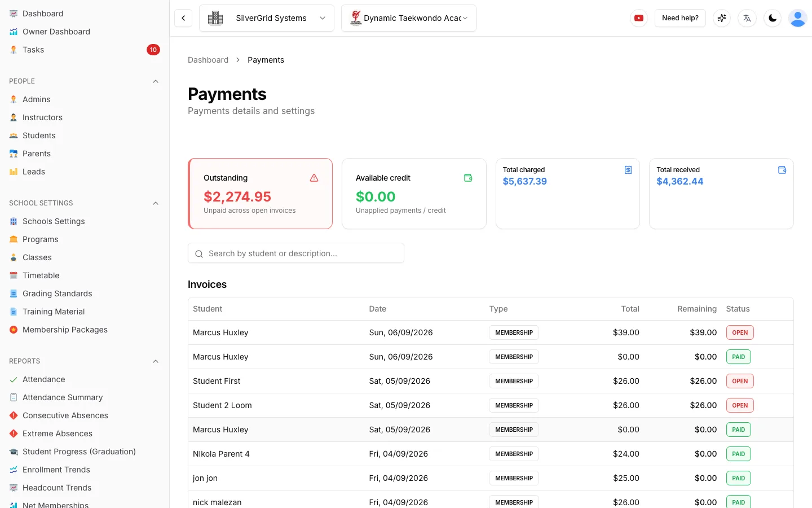Collapse the SCHOOL SETTINGS sidebar section

(x=156, y=203)
